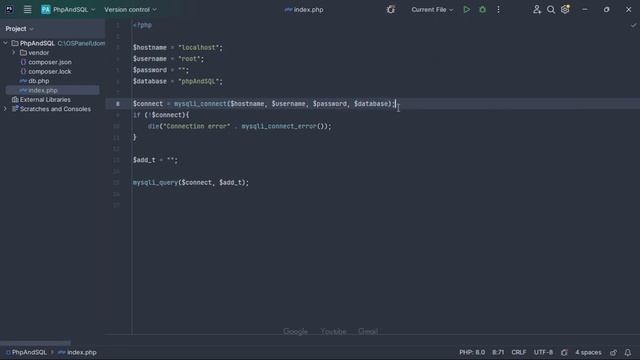640x360 pixels.
Task: Click the inspections checkmark in the editor corner
Action: coord(633,25)
